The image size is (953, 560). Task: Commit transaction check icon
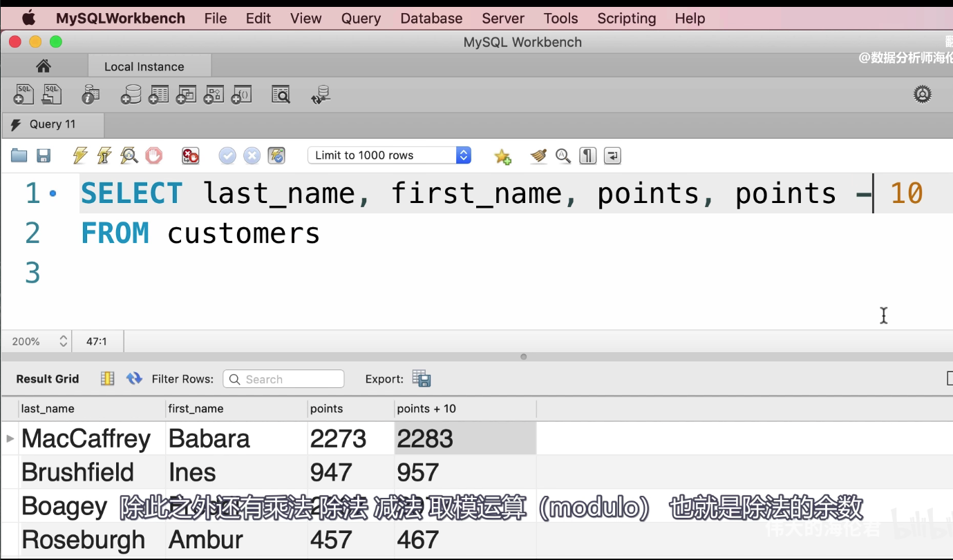pos(227,155)
